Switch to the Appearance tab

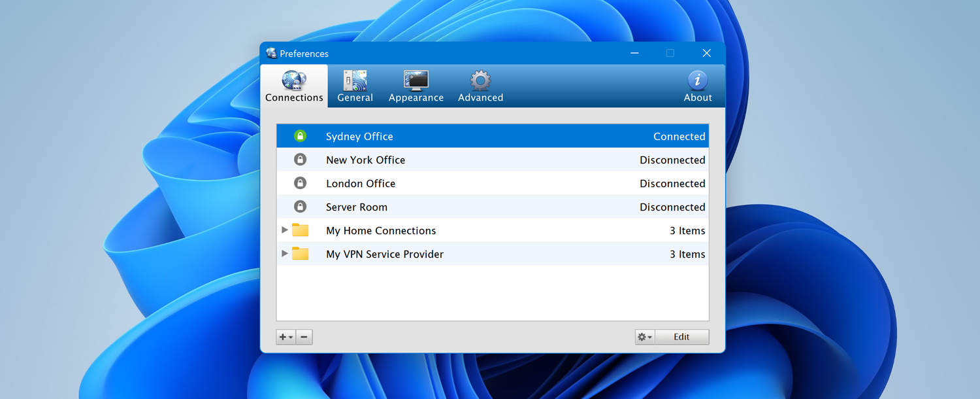tap(416, 86)
